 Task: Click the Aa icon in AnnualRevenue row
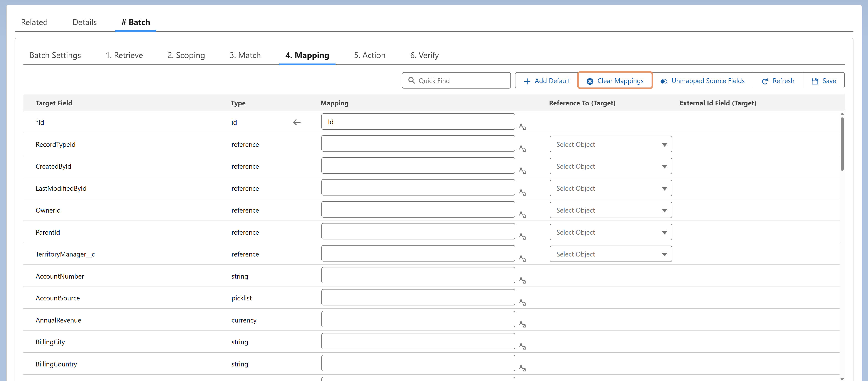pyautogui.click(x=522, y=324)
